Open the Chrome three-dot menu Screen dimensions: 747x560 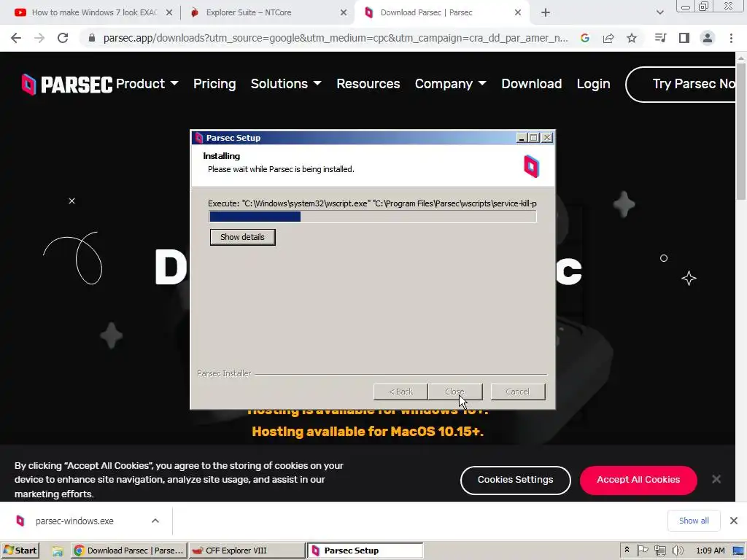[x=731, y=38]
